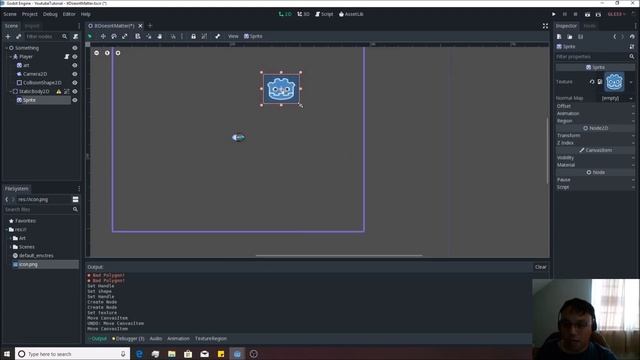
Task: Open the View menu button in viewport toolbar
Action: (x=233, y=36)
